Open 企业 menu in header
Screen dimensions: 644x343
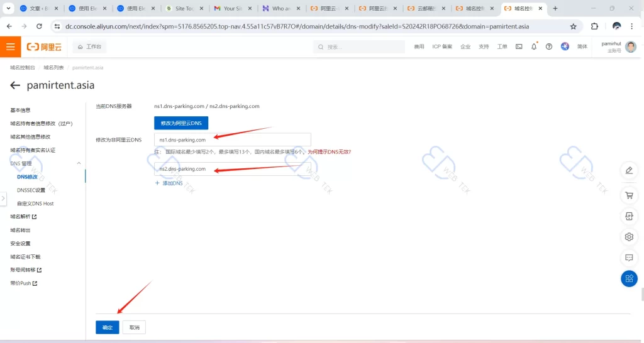465,46
